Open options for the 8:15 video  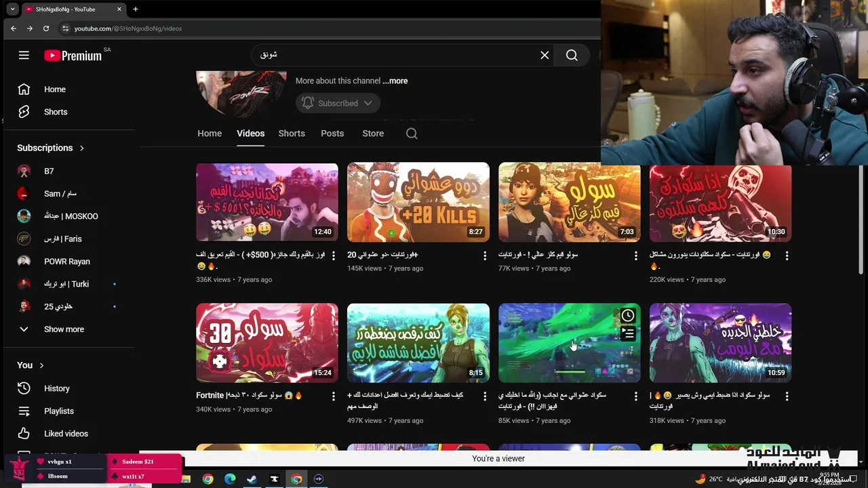(x=484, y=396)
